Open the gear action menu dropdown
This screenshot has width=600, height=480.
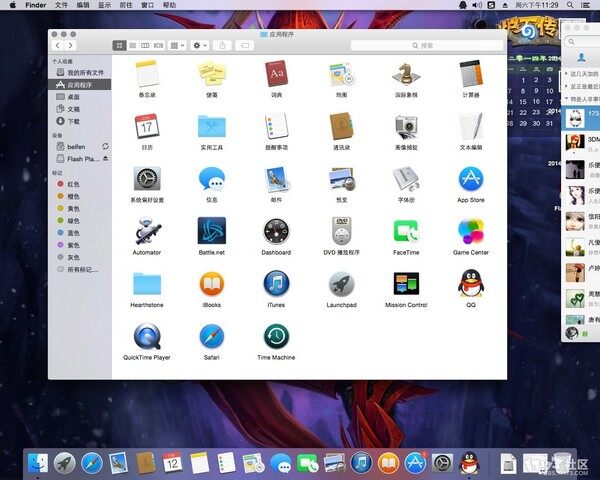coord(199,46)
